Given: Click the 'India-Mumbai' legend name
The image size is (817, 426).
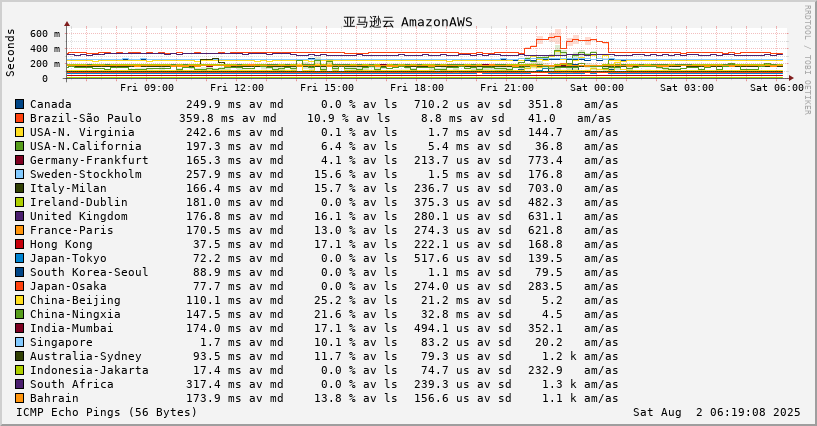Looking at the screenshot, I should click(x=71, y=328).
